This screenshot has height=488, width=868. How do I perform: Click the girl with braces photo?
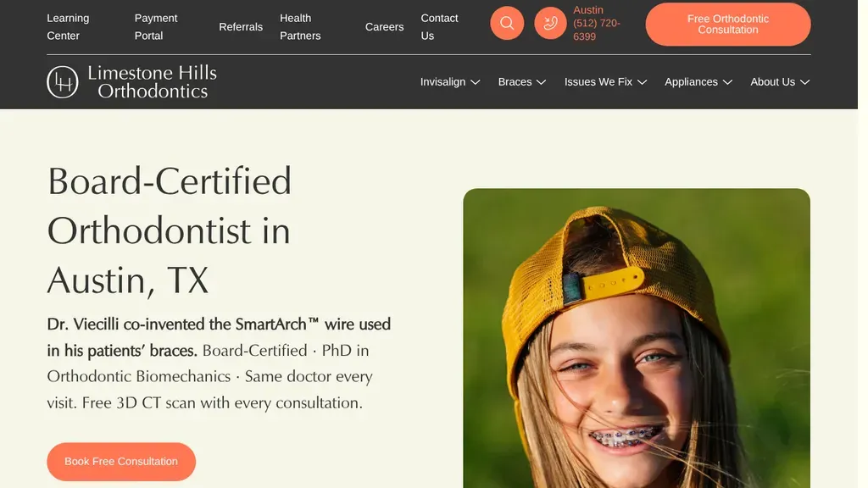click(x=637, y=338)
